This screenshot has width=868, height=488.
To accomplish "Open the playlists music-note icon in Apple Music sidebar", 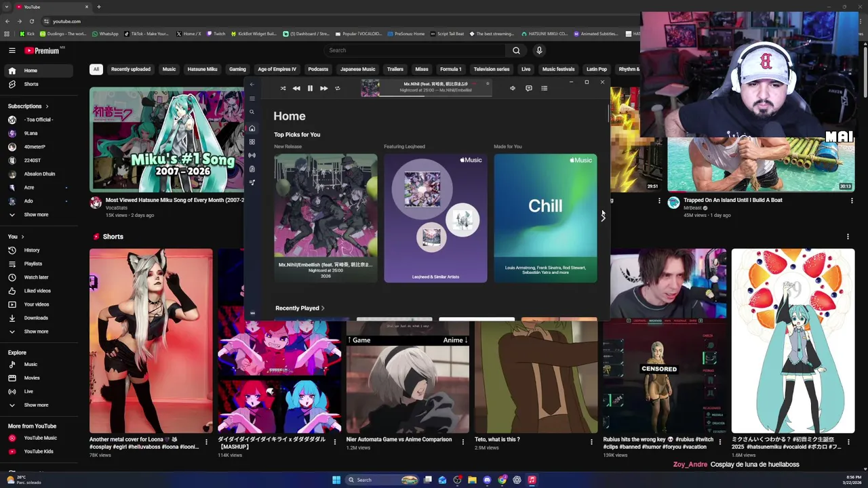I will (x=252, y=182).
